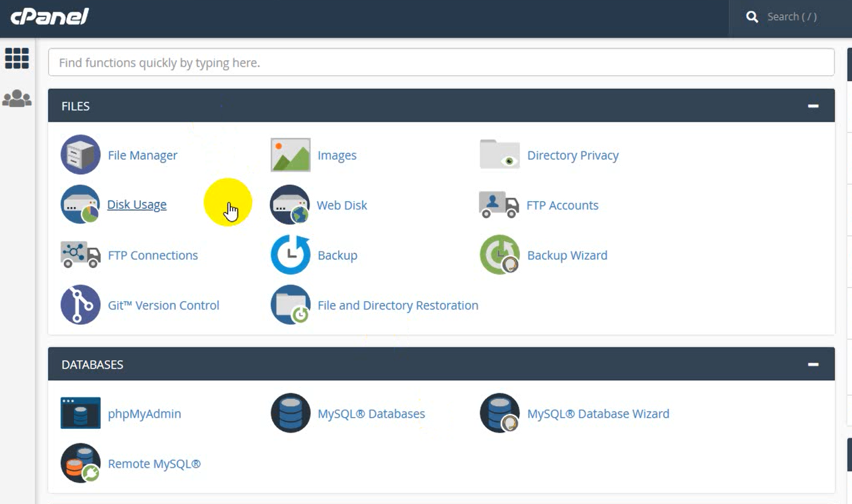Focus the 'Find functions quickly' input field
This screenshot has width=852, height=504.
pyautogui.click(x=441, y=63)
